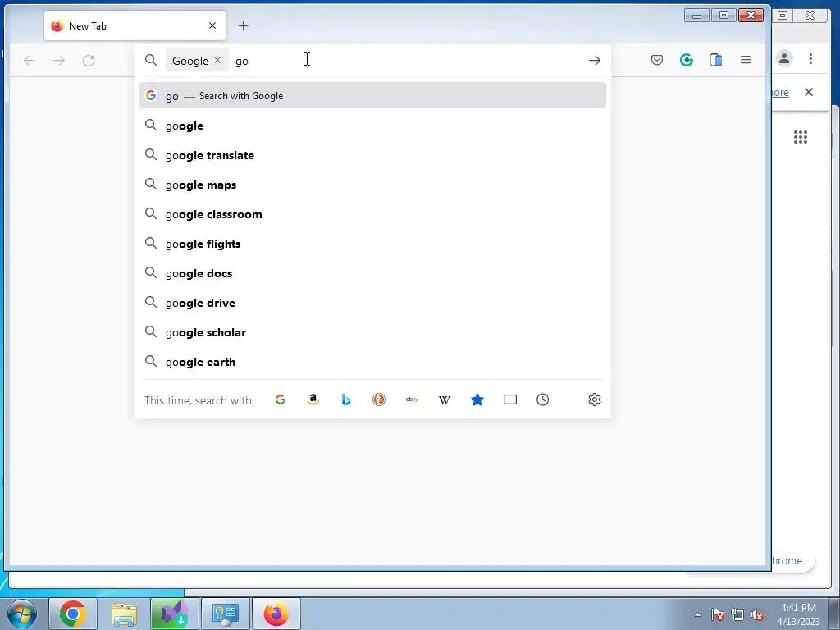The width and height of the screenshot is (840, 630).
Task: Select the 'google classroom' suggestion
Action: pyautogui.click(x=372, y=214)
